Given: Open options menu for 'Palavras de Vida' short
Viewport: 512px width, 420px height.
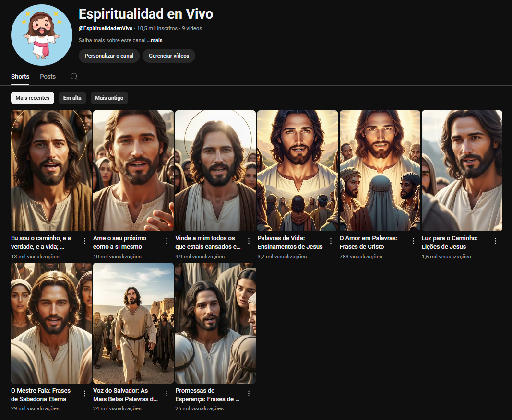Looking at the screenshot, I should tap(331, 241).
